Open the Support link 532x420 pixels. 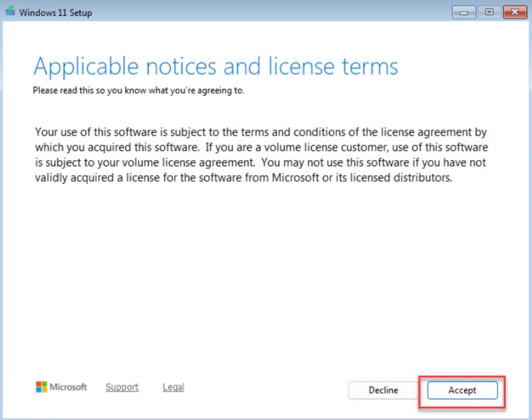point(122,387)
